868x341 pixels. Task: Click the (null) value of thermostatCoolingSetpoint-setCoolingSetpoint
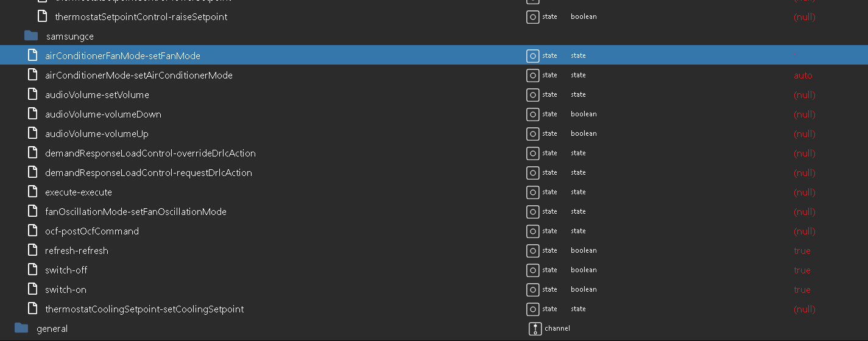pos(805,309)
